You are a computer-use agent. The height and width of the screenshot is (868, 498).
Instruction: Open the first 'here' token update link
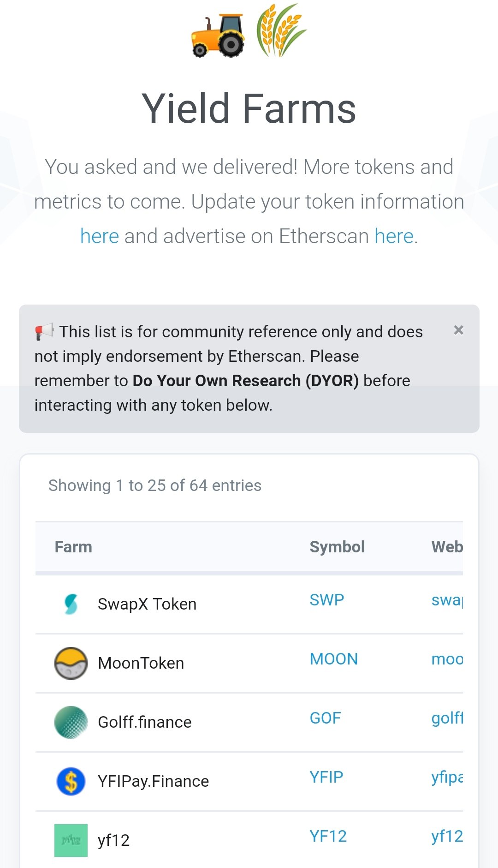pyautogui.click(x=100, y=236)
